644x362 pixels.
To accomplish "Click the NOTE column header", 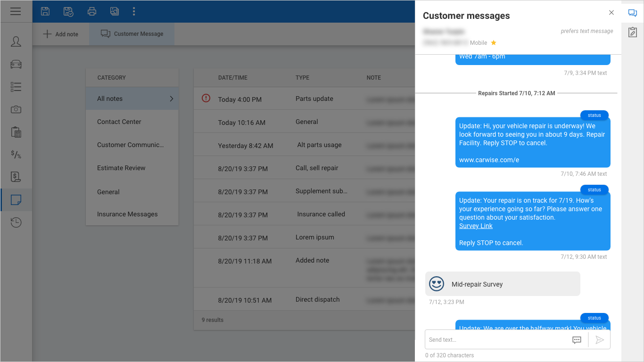I will coord(374,78).
